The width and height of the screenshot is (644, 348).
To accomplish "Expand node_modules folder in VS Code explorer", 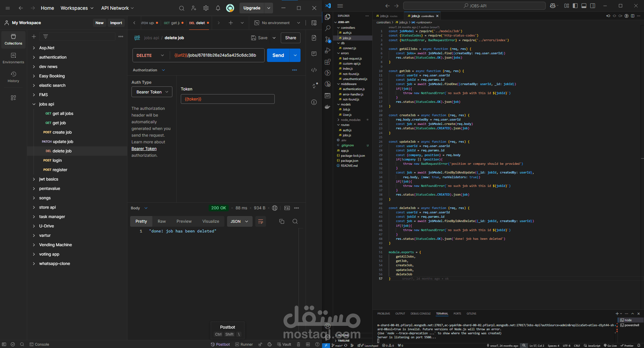I will 351,120.
